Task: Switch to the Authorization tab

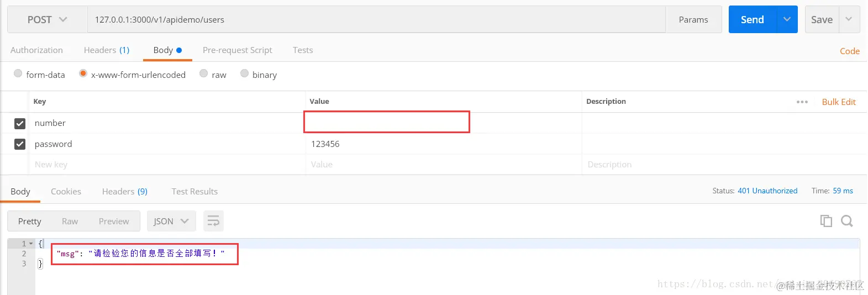Action: (x=36, y=50)
